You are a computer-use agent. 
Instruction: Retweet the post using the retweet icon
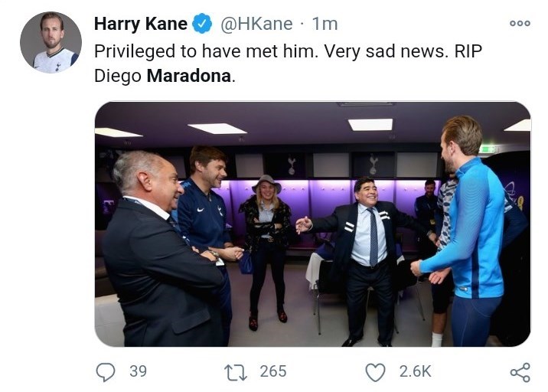[x=234, y=372]
